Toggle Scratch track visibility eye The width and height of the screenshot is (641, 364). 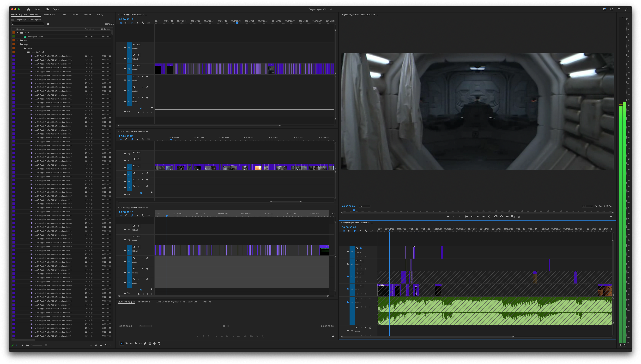tap(361, 248)
